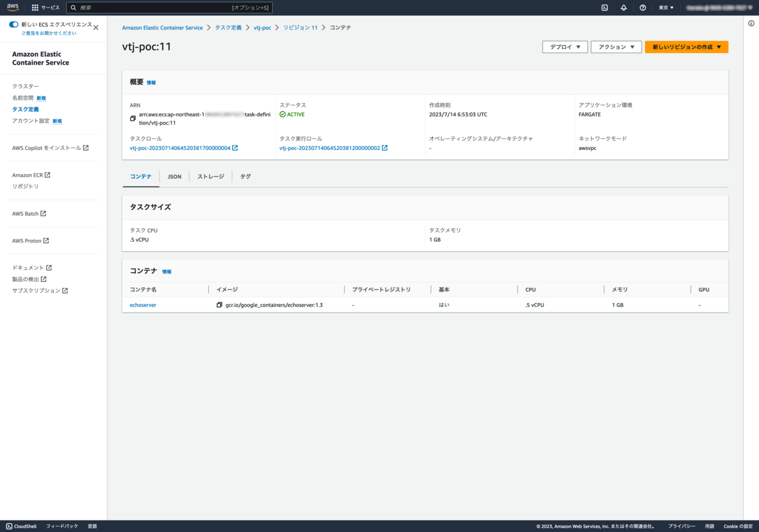The width and height of the screenshot is (759, 532).
Task: Toggle the 新しい ECS エクスペリエンス switch
Action: click(x=13, y=25)
